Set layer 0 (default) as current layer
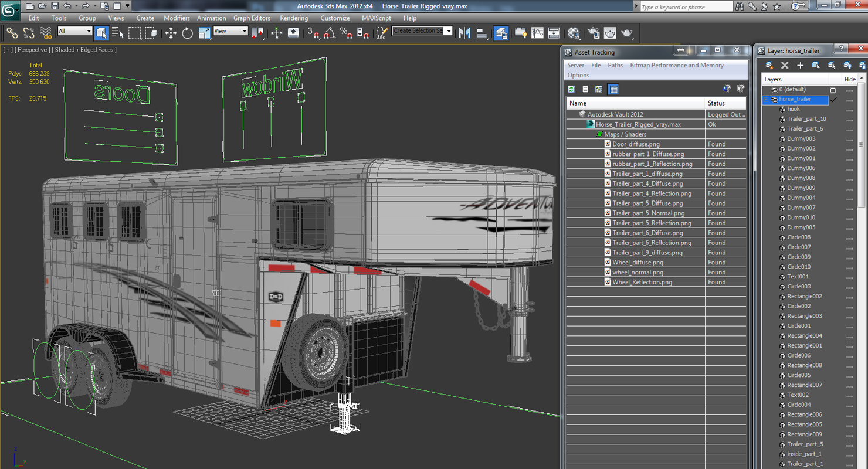 click(x=833, y=90)
